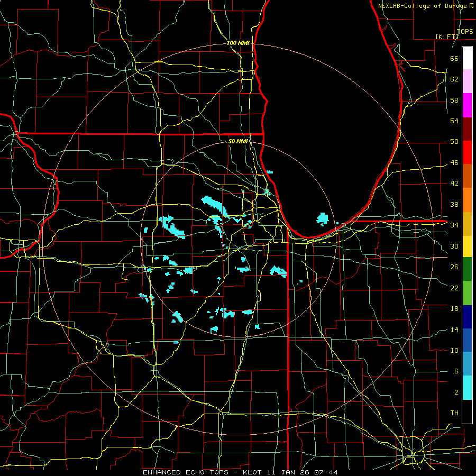Click the 6 legend value

456,371
